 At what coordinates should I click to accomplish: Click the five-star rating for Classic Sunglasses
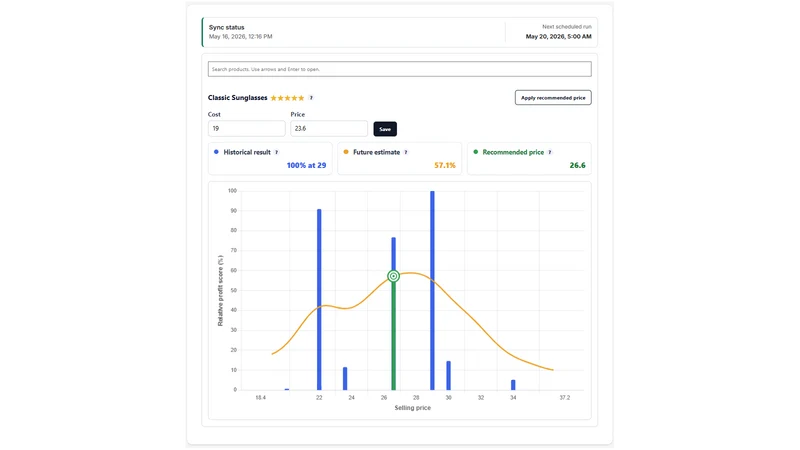pyautogui.click(x=287, y=98)
